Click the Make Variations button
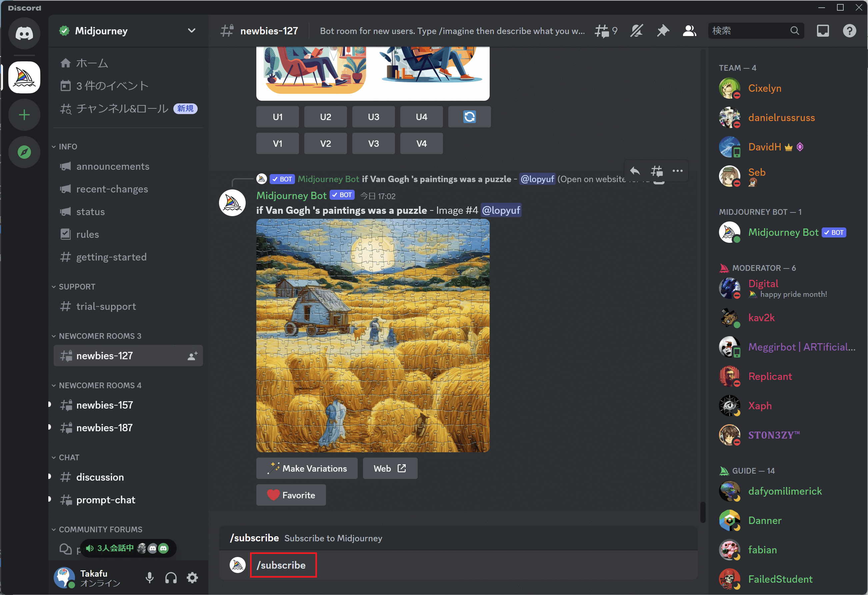The width and height of the screenshot is (868, 595). (307, 468)
